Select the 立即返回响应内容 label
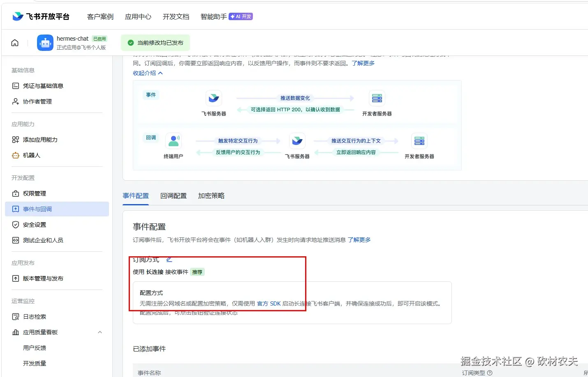Screen dimensions: 588x377 (x=356, y=152)
